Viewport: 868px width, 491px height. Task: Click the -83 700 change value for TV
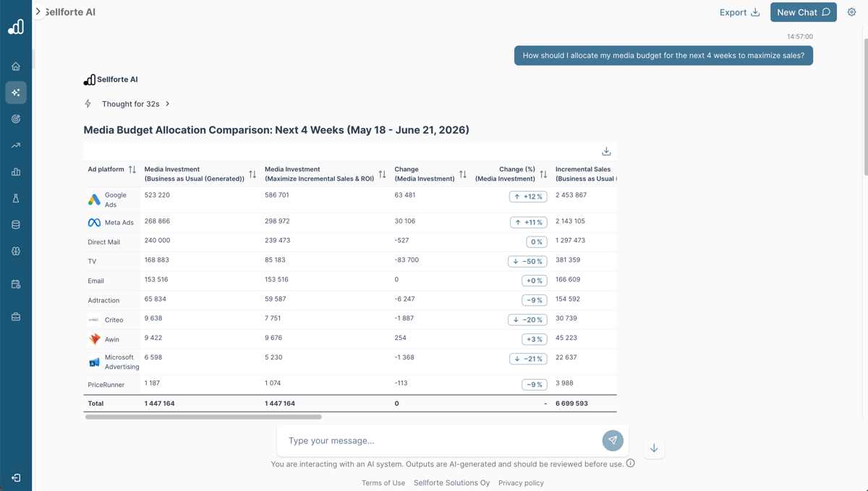407,260
